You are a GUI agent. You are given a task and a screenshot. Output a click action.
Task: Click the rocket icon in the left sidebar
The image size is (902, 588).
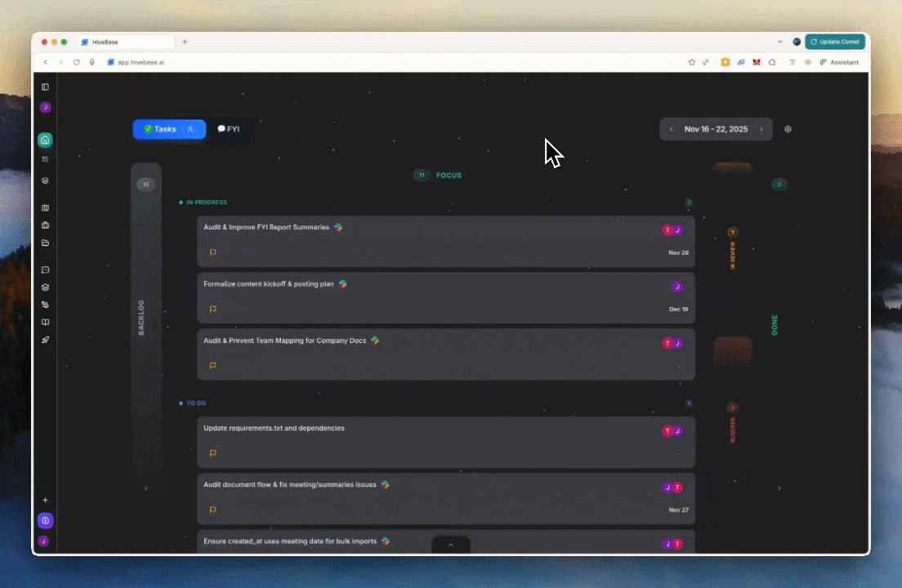(x=45, y=340)
